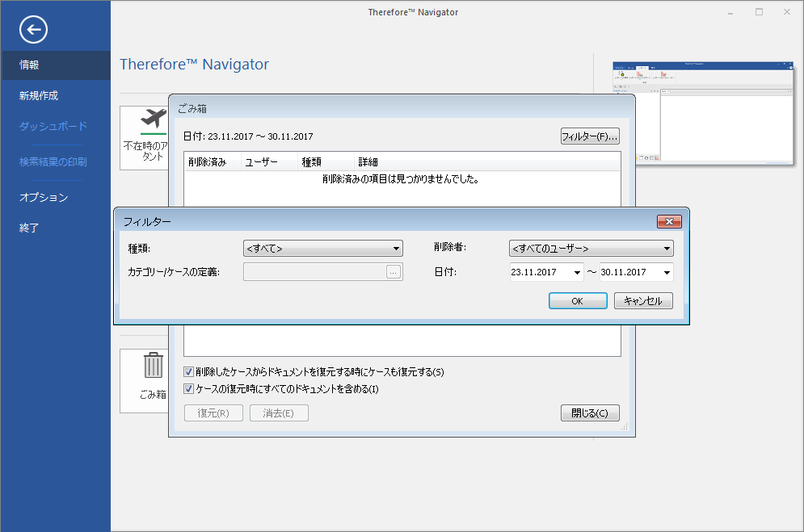
Task: Click the フィルター(F)... button
Action: pos(590,136)
